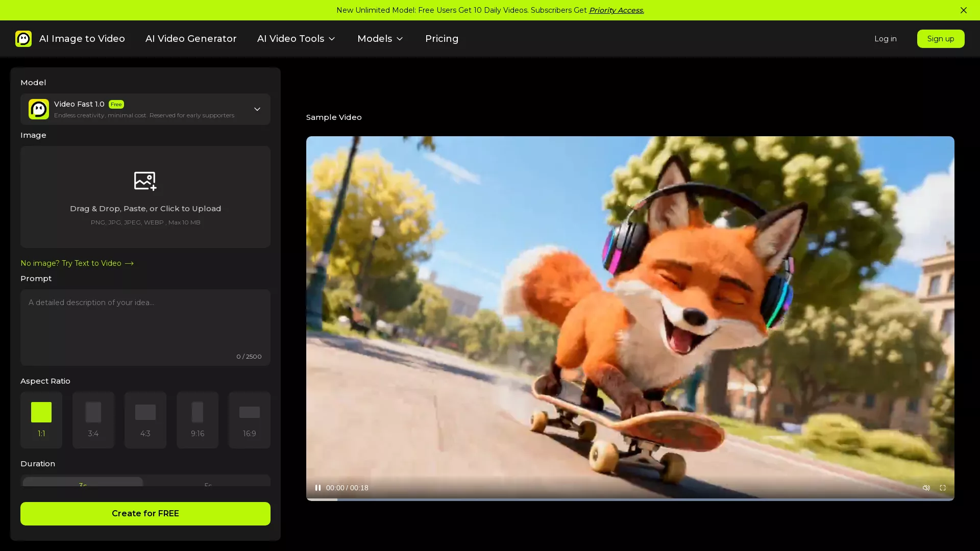This screenshot has height=551, width=980.
Task: Click the PixVerse logo in the navbar
Action: point(23,38)
